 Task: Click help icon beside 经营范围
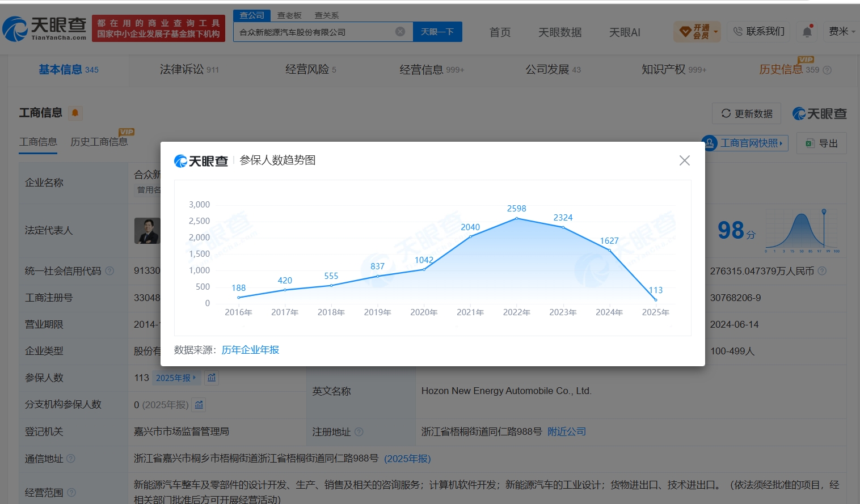(x=71, y=493)
